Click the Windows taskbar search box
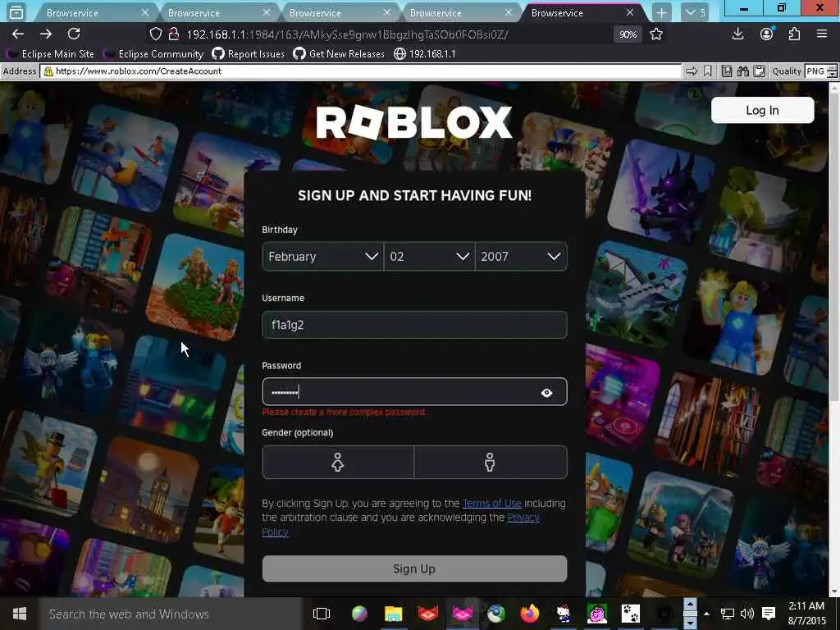This screenshot has width=840, height=630. click(x=171, y=614)
